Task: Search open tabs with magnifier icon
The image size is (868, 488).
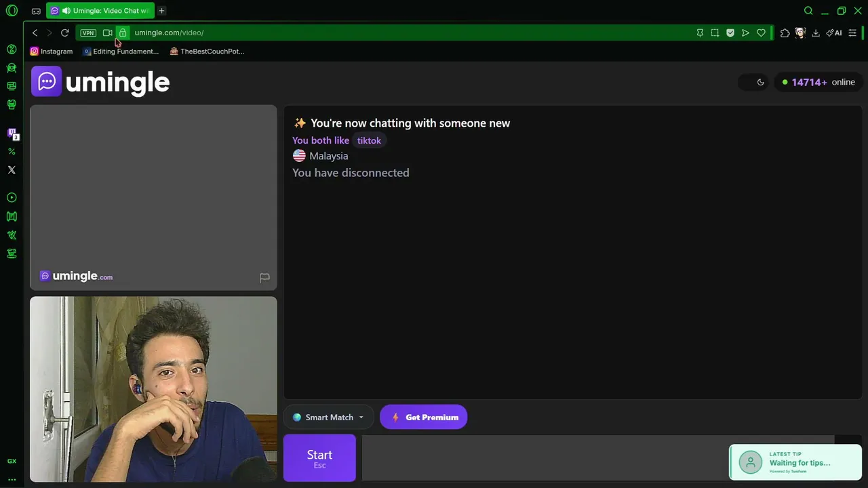Action: coord(808,11)
